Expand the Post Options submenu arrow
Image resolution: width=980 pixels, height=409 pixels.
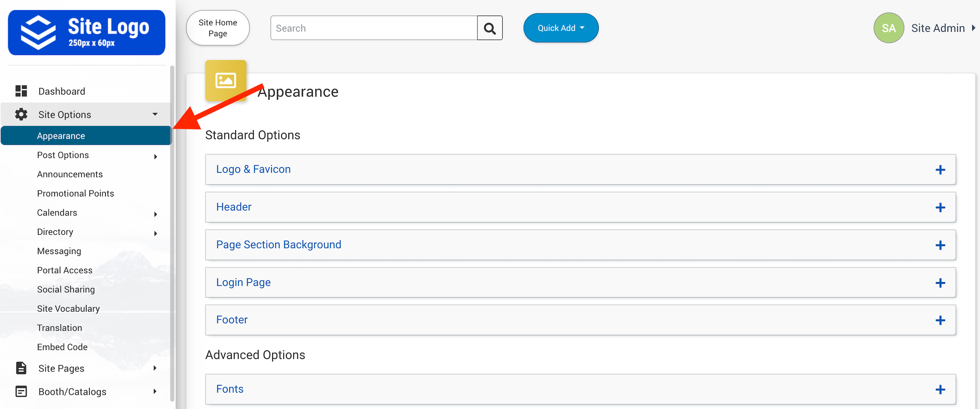click(155, 156)
